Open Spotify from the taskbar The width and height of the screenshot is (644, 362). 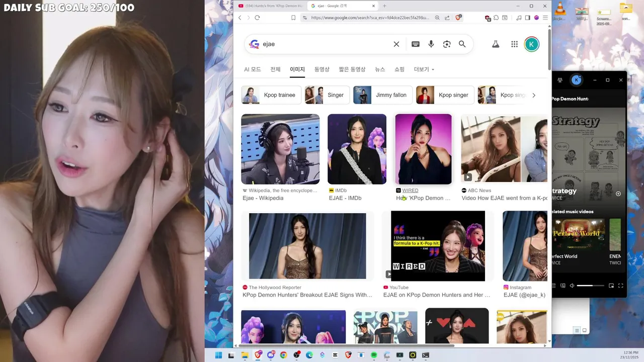click(374, 355)
